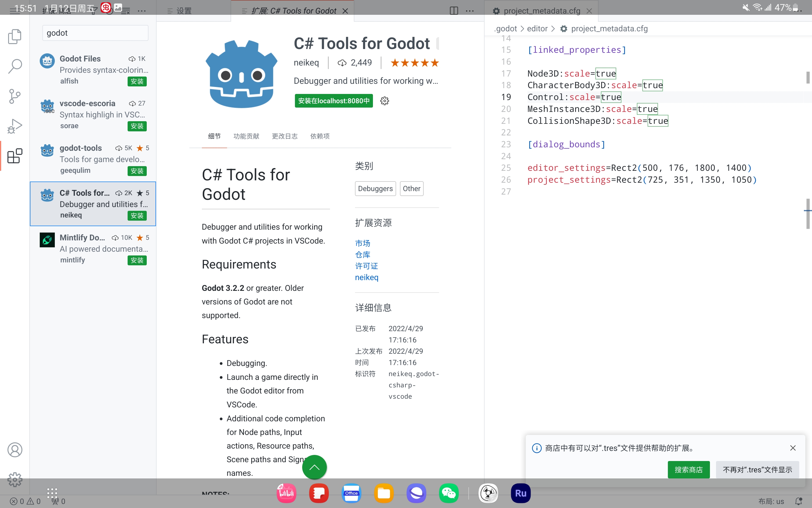Image resolution: width=812 pixels, height=508 pixels.
Task: Open the red notes app in the dock
Action: pos(319,493)
